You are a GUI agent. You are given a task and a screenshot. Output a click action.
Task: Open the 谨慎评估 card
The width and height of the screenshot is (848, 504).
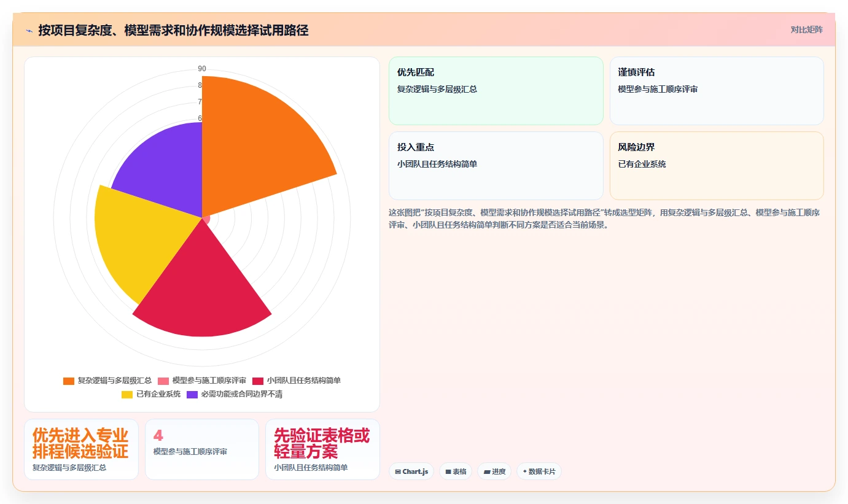click(x=717, y=91)
